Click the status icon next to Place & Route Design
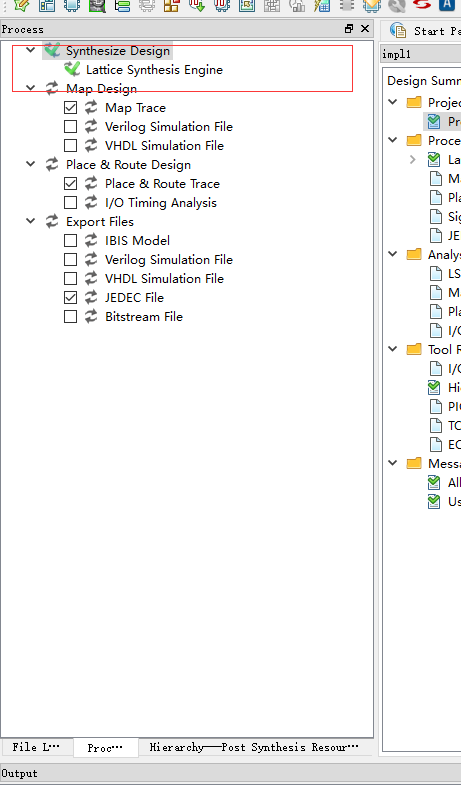 pyautogui.click(x=52, y=165)
